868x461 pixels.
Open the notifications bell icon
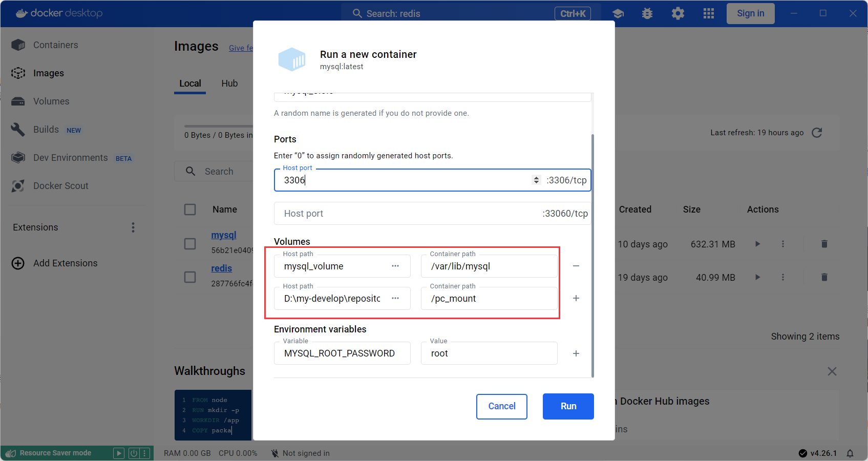point(850,453)
